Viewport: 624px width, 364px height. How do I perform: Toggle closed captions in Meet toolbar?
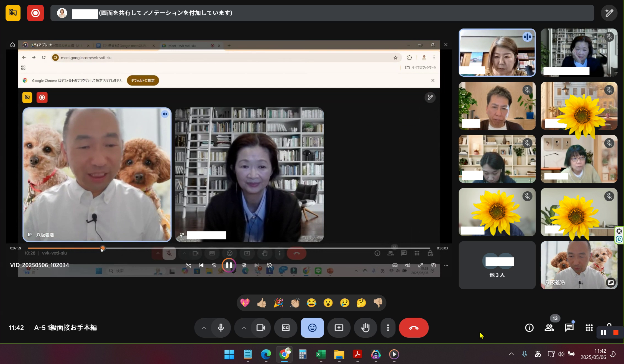[x=285, y=328]
